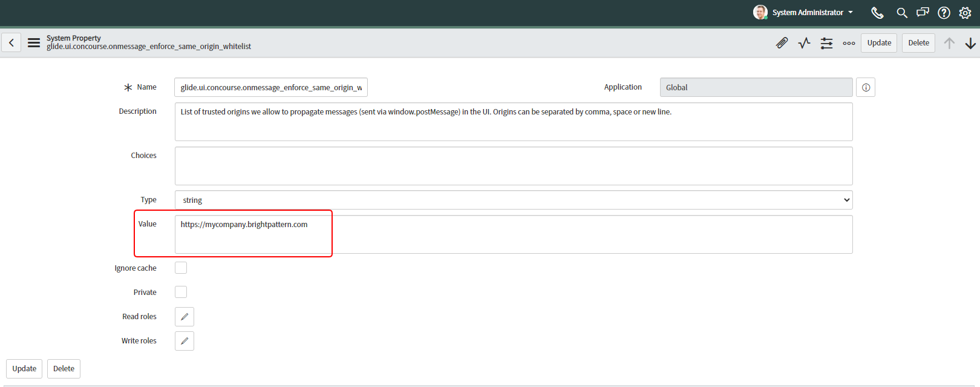980x387 pixels.
Task: Click the Value field with brightpattern URL
Action: click(514, 234)
